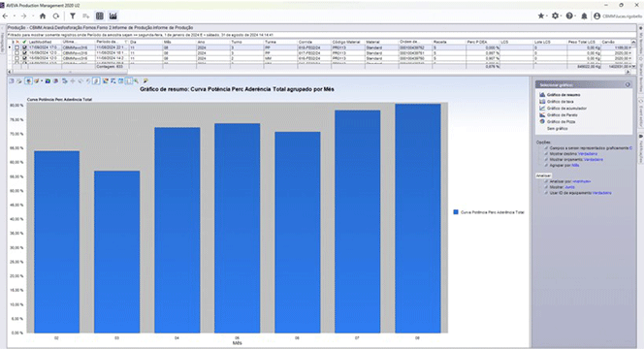Open the dropdown arrow beside the settings gear
The height and width of the screenshot is (349, 644).
(x=562, y=16)
